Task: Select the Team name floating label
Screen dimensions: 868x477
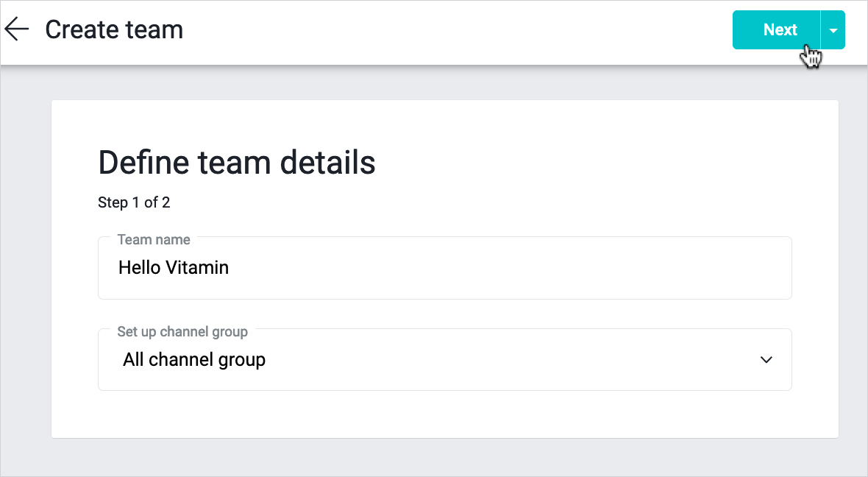Action: click(x=154, y=240)
